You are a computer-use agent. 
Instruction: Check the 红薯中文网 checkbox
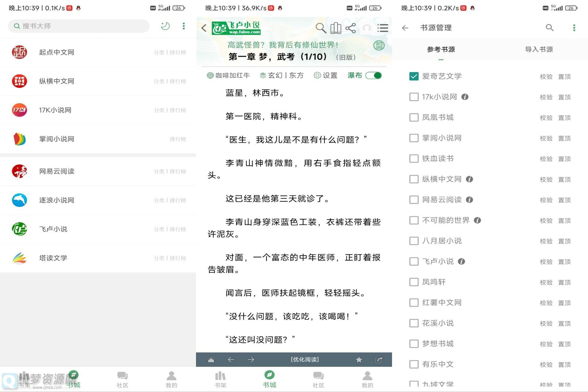pyautogui.click(x=414, y=303)
